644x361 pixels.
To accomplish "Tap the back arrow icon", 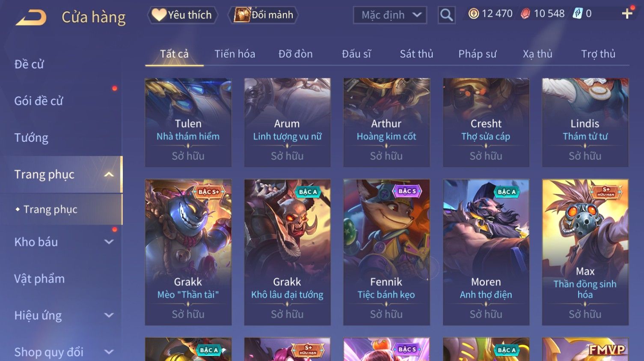I will tap(31, 18).
